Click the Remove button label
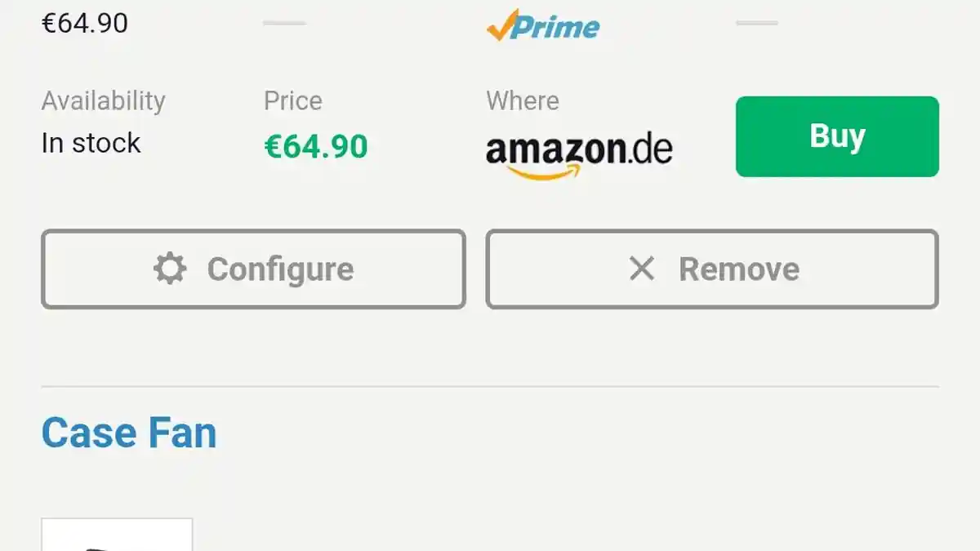980x551 pixels. (x=739, y=269)
